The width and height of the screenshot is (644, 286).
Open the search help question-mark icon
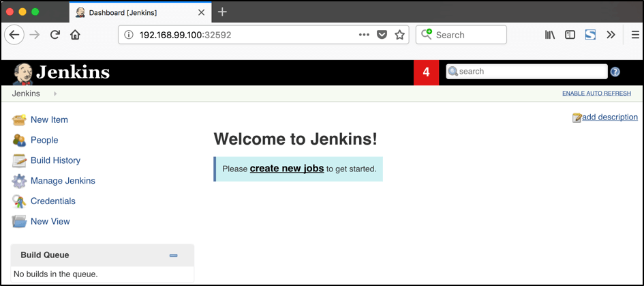[615, 72]
